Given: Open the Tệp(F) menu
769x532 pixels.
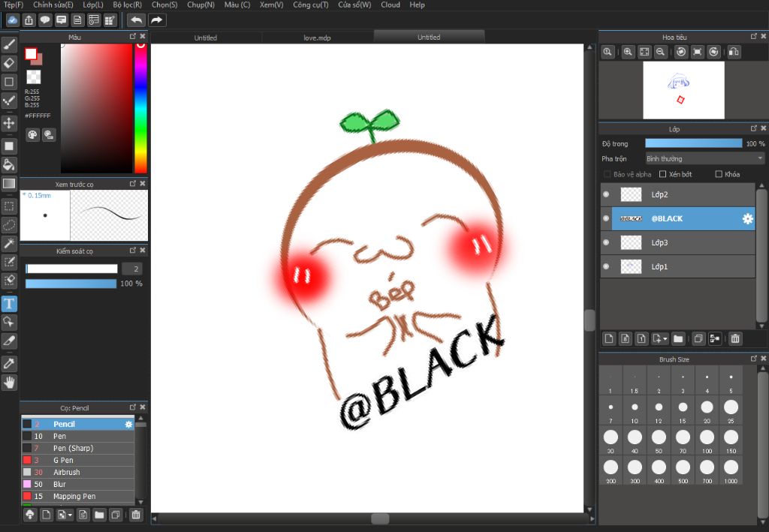Looking at the screenshot, I should tap(14, 5).
